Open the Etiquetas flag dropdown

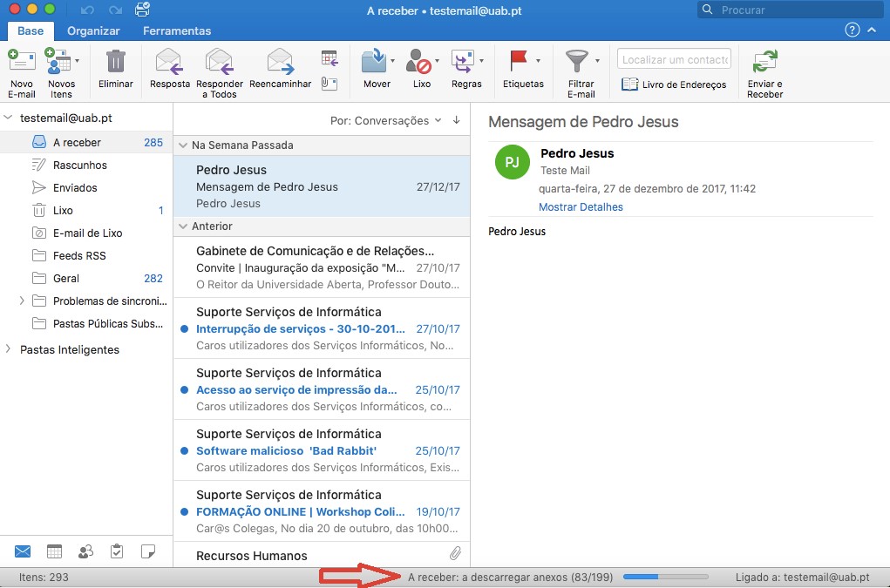click(538, 61)
